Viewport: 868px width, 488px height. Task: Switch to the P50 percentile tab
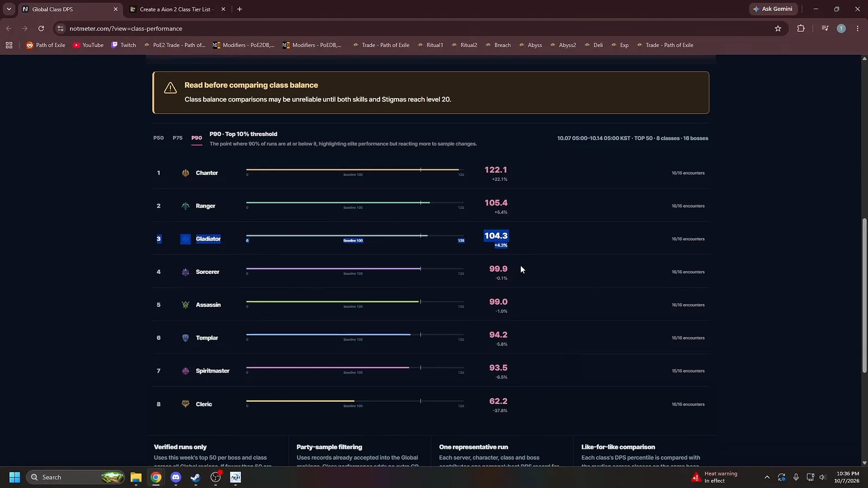point(158,138)
